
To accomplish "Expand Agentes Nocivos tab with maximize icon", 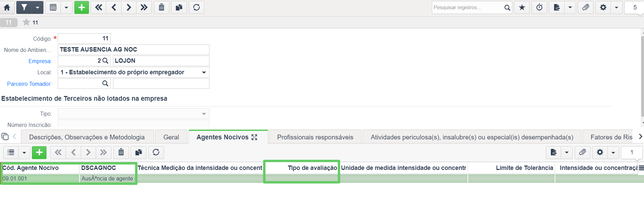I will (254, 137).
